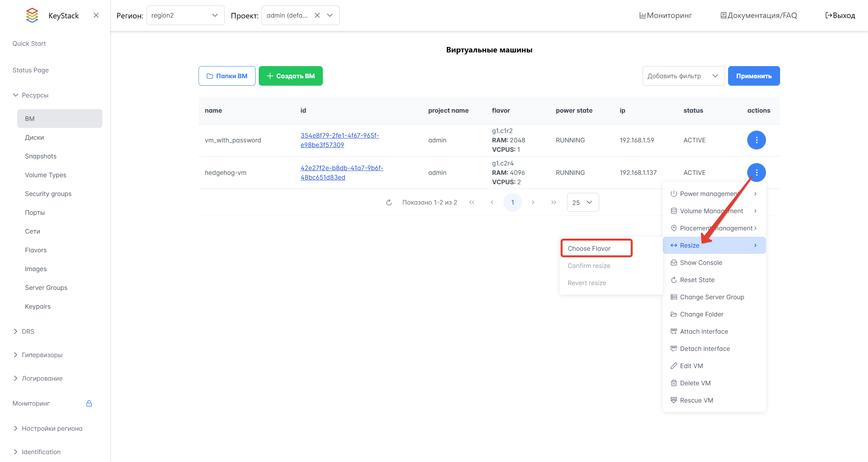This screenshot has height=462, width=868.
Task: Open the Добавить фильтр dropdown
Action: (683, 76)
